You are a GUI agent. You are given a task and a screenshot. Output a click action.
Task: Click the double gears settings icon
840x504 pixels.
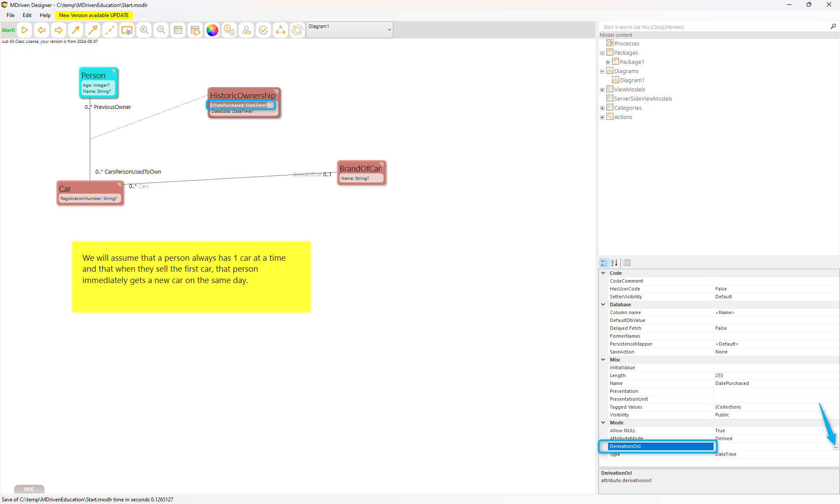229,30
